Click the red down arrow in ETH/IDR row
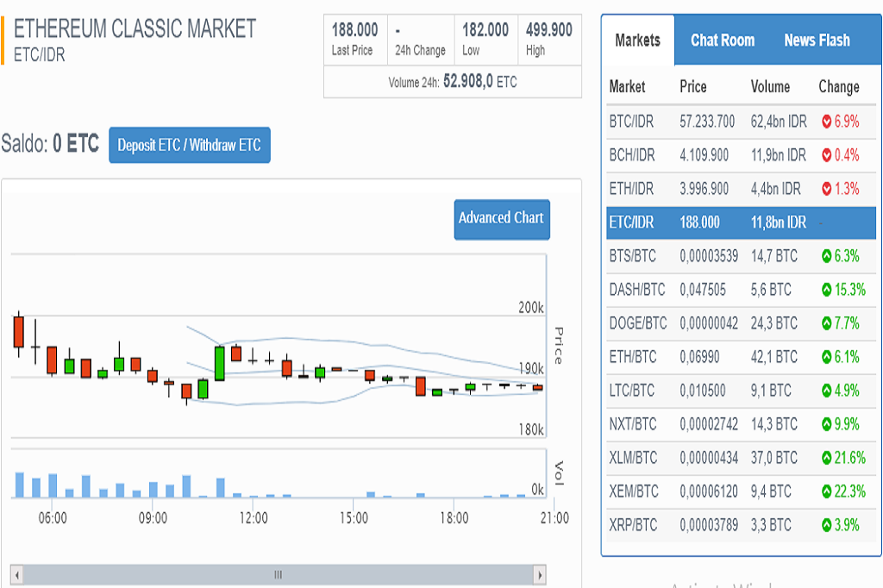883x588 pixels. (826, 189)
